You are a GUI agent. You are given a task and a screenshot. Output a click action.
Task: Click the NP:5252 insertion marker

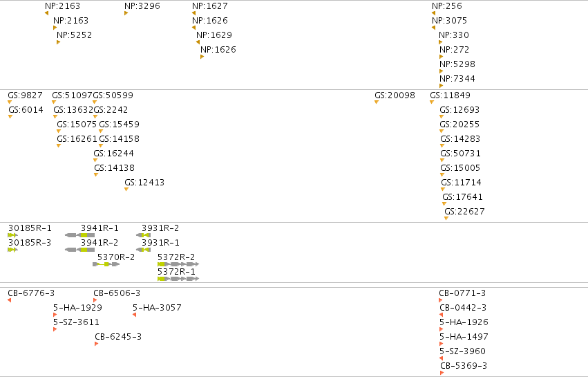(58, 42)
